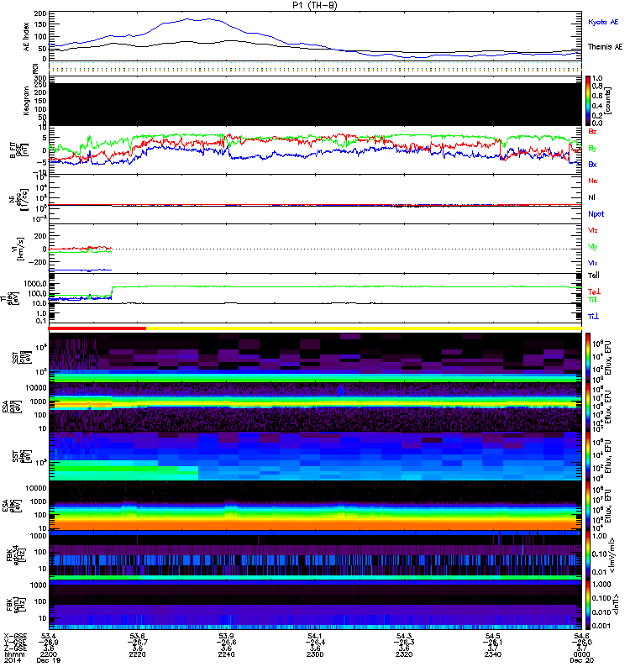
Task: Click the 0000 time tick label
Action: point(582,654)
